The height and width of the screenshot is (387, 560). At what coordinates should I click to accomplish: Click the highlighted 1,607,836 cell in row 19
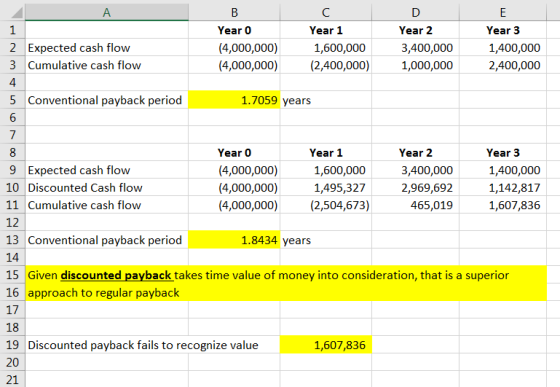(326, 345)
